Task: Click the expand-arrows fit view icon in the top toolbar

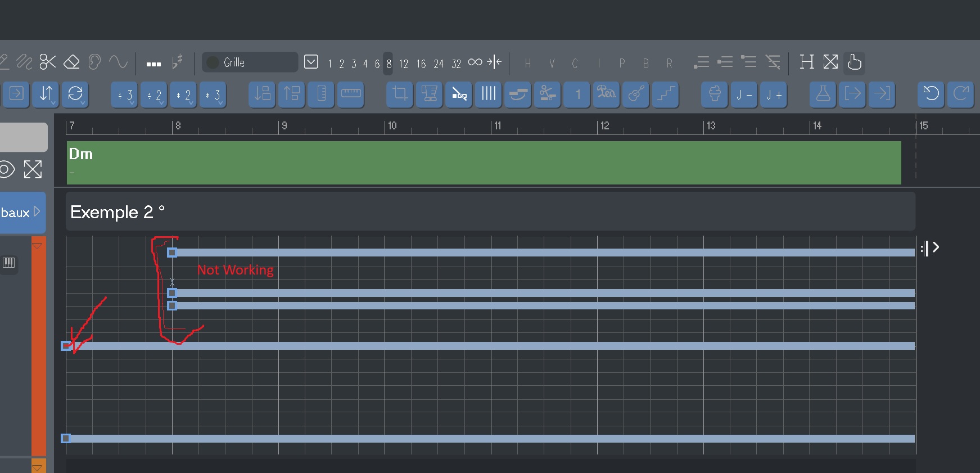Action: click(x=830, y=62)
